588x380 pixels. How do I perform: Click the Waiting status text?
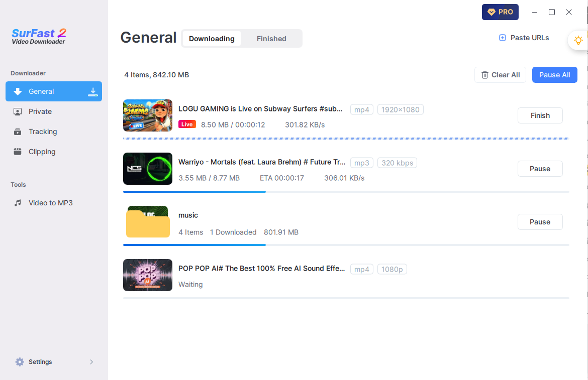190,285
